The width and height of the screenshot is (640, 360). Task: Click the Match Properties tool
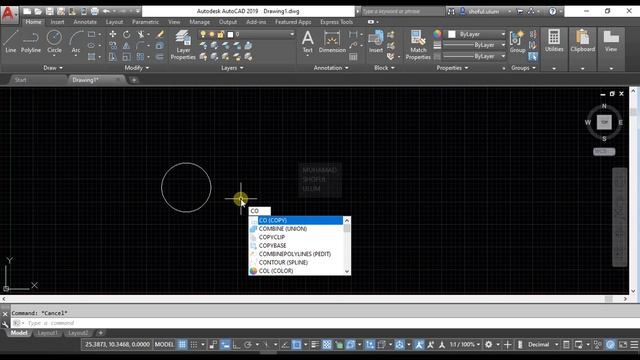[418, 45]
